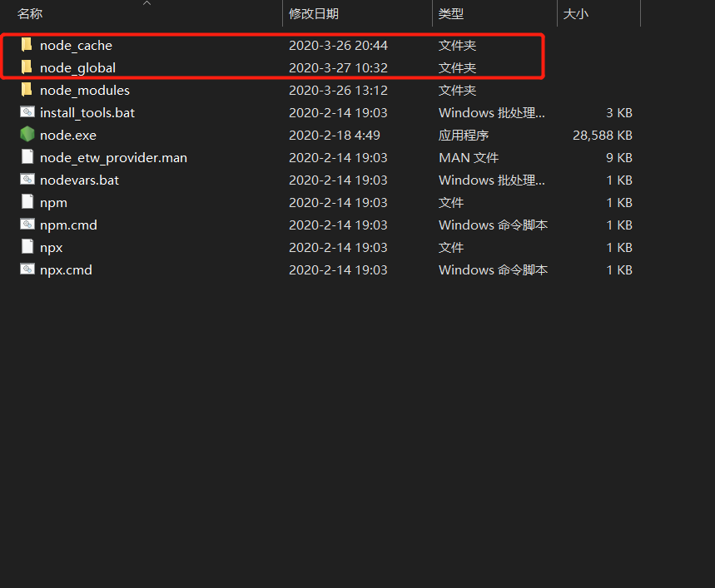The image size is (715, 588).
Task: Click the 9 KB size cell
Action: pos(619,157)
